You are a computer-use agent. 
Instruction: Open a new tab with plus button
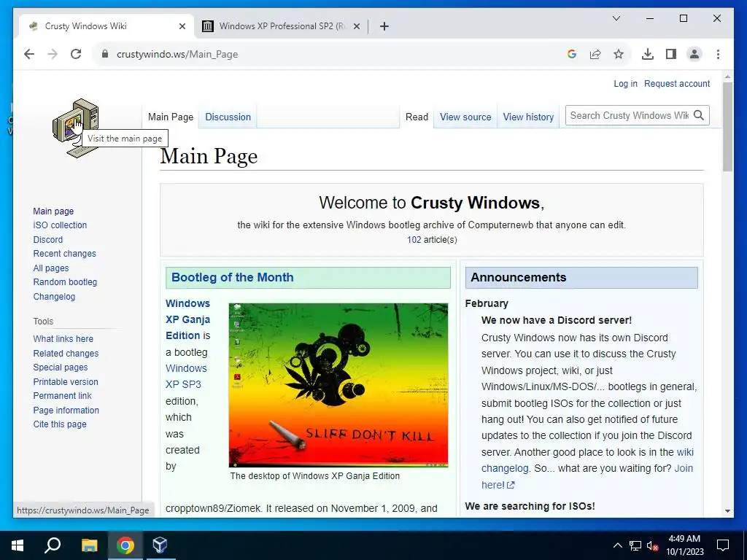point(384,26)
